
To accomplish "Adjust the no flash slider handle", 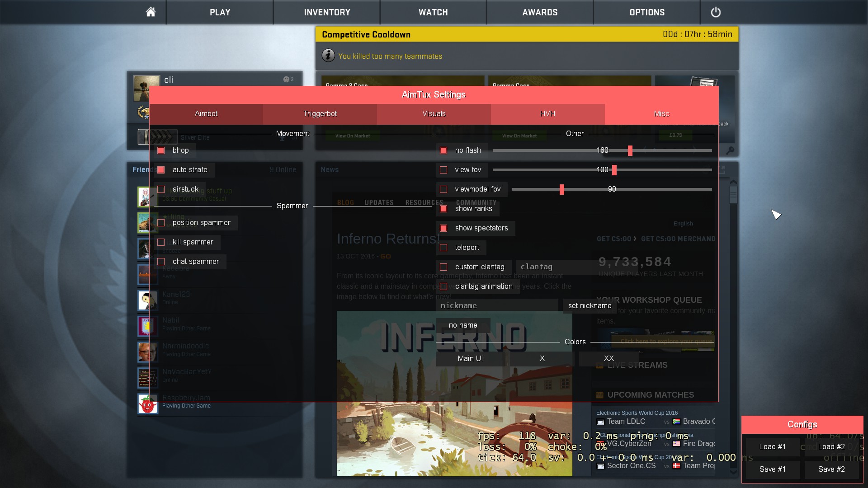I will point(630,150).
